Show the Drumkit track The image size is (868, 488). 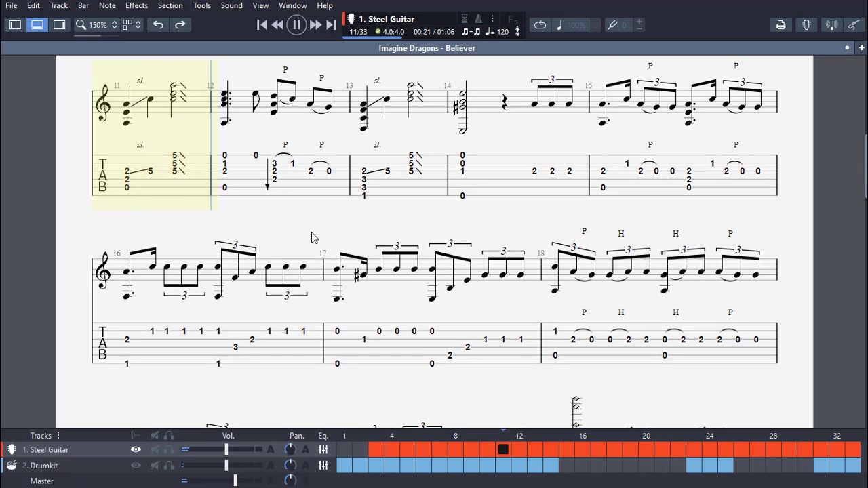pos(136,466)
